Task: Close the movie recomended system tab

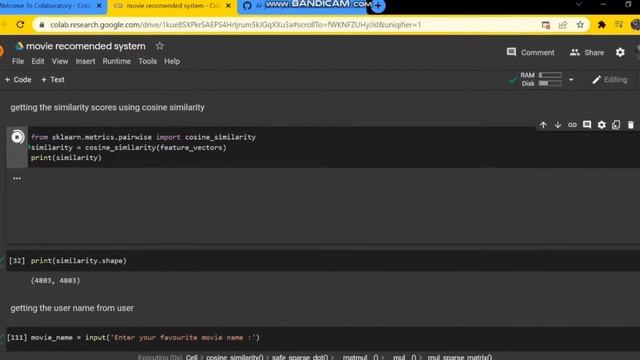Action: pos(228,6)
